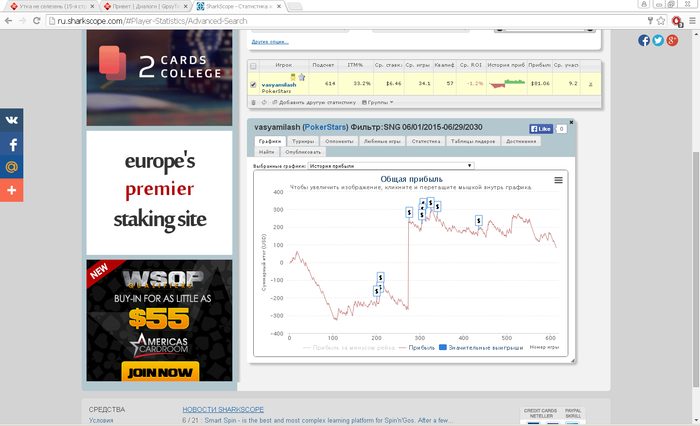Switch to the Графики tab
Viewport: 700px width, 426px height.
point(270,141)
